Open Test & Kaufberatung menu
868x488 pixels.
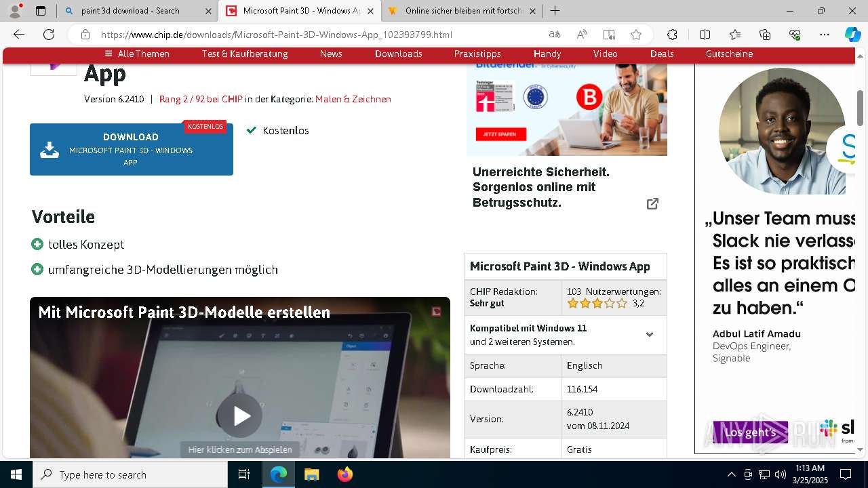pos(245,54)
